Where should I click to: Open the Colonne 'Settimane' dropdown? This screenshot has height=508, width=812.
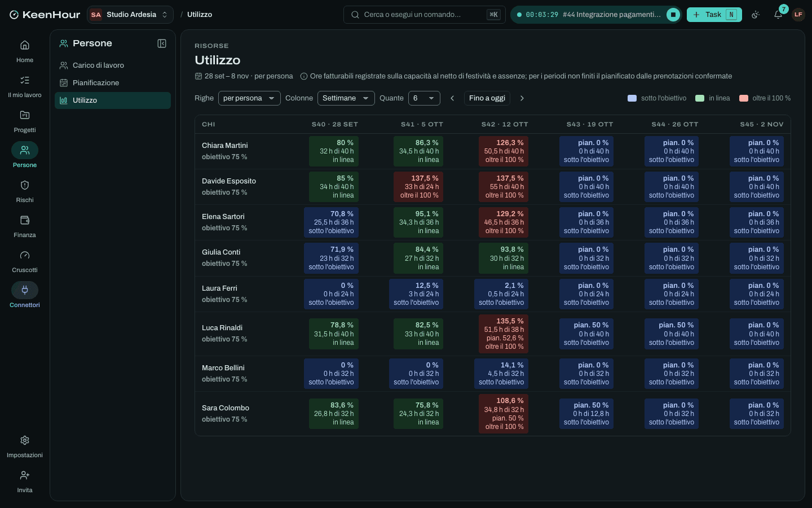(346, 98)
